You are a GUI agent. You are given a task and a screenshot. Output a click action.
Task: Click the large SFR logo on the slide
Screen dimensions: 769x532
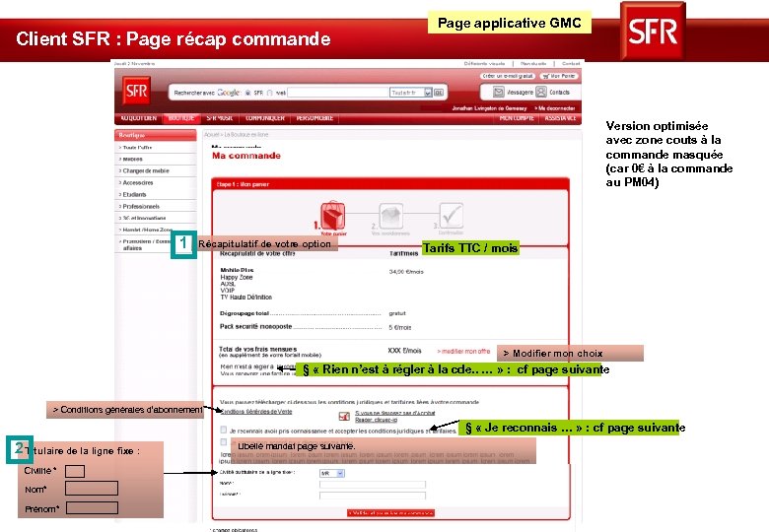(653, 31)
